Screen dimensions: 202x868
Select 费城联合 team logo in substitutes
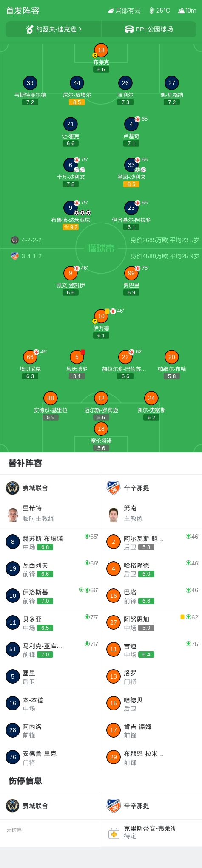pyautogui.click(x=13, y=488)
